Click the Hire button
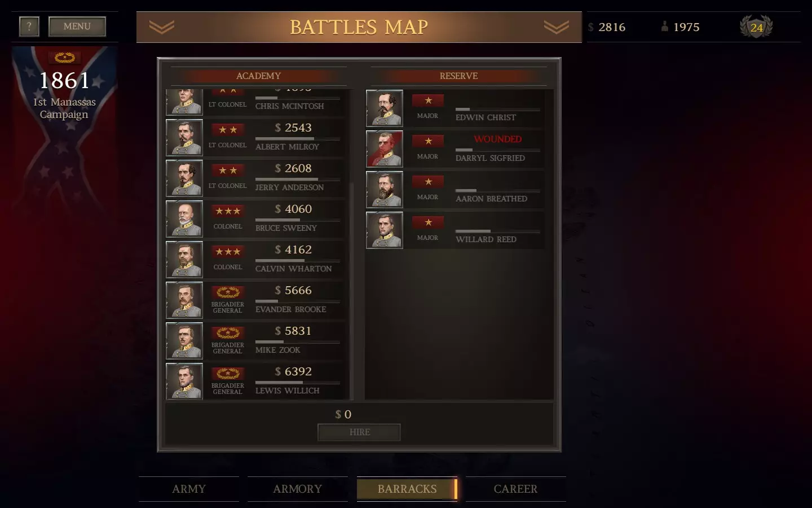This screenshot has width=812, height=508. point(359,432)
